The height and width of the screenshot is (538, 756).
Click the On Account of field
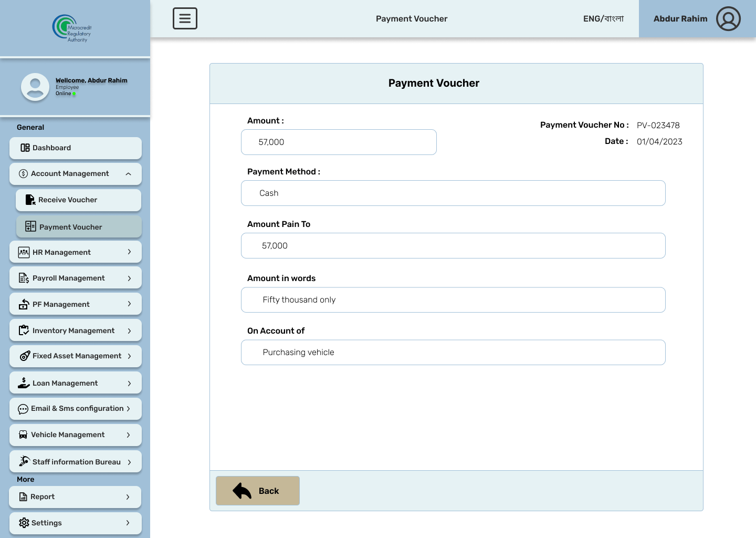pyautogui.click(x=453, y=352)
